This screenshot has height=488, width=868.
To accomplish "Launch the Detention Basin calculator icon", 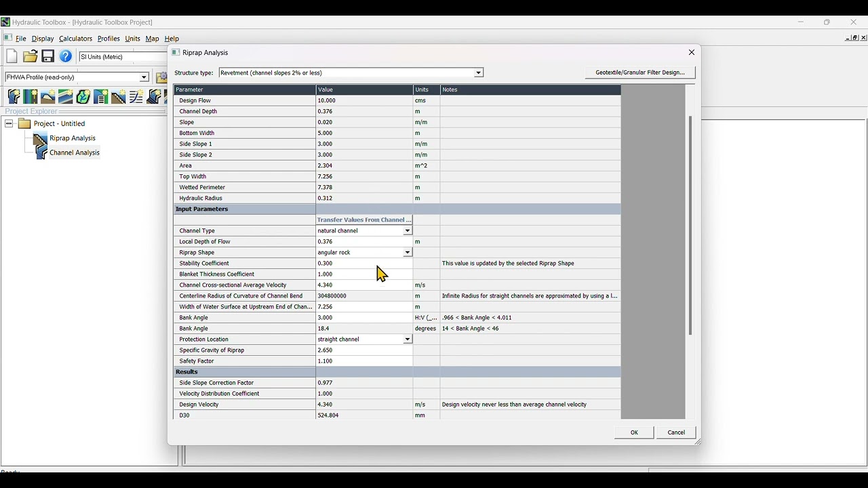I will click(101, 97).
